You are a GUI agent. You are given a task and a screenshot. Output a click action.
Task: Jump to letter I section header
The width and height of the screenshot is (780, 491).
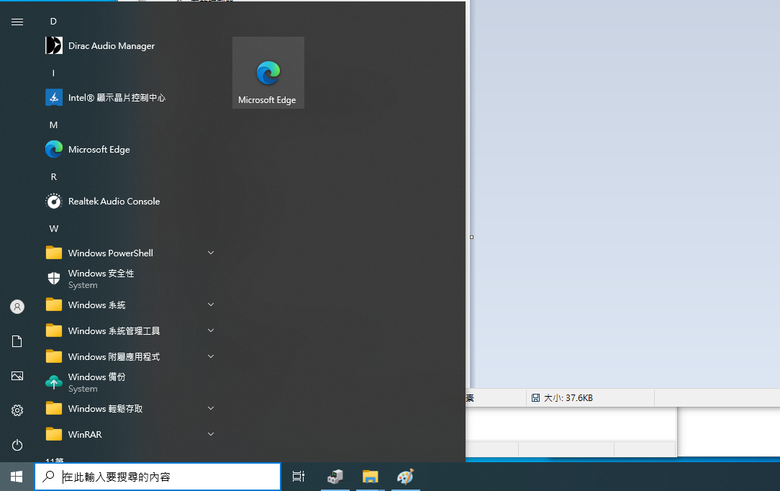tap(53, 73)
